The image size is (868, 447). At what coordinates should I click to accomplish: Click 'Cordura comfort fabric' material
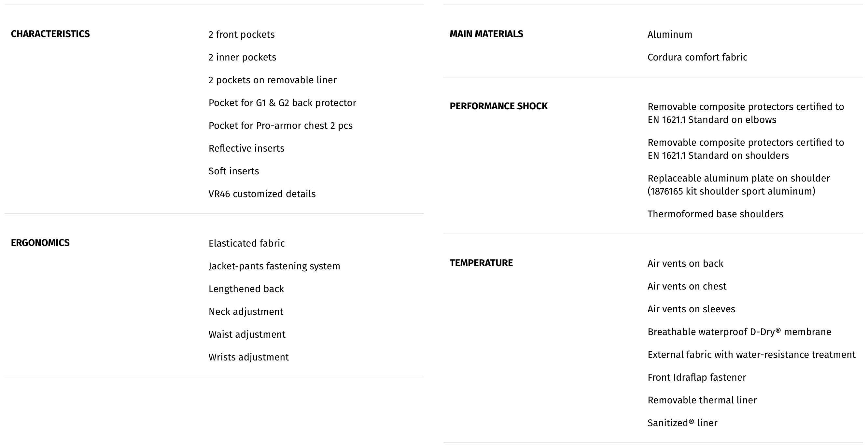(697, 58)
